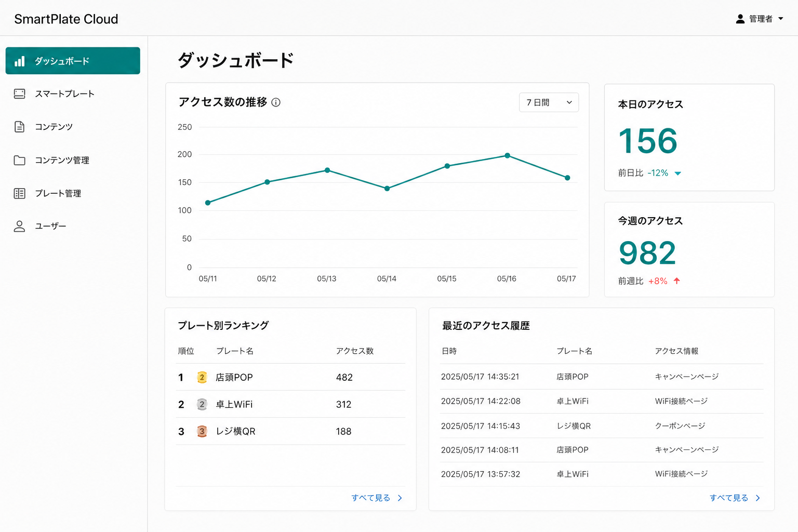Image resolution: width=798 pixels, height=532 pixels.
Task: Click the アクセス情報 column header
Action: [x=676, y=351]
